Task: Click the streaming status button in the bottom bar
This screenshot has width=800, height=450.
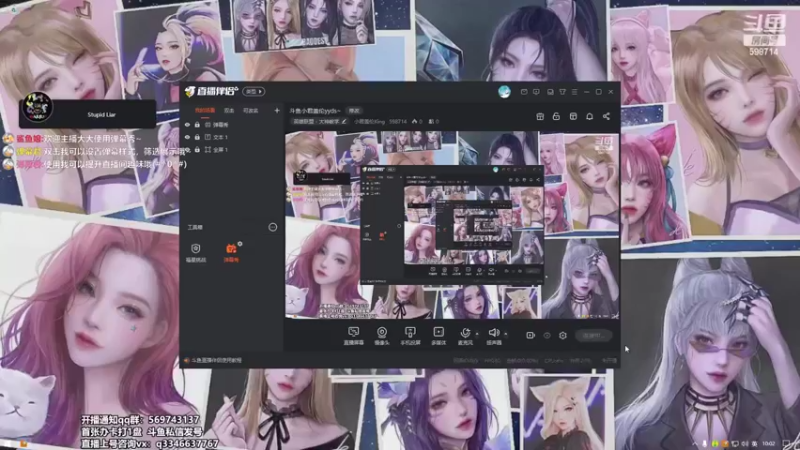Action: click(593, 335)
